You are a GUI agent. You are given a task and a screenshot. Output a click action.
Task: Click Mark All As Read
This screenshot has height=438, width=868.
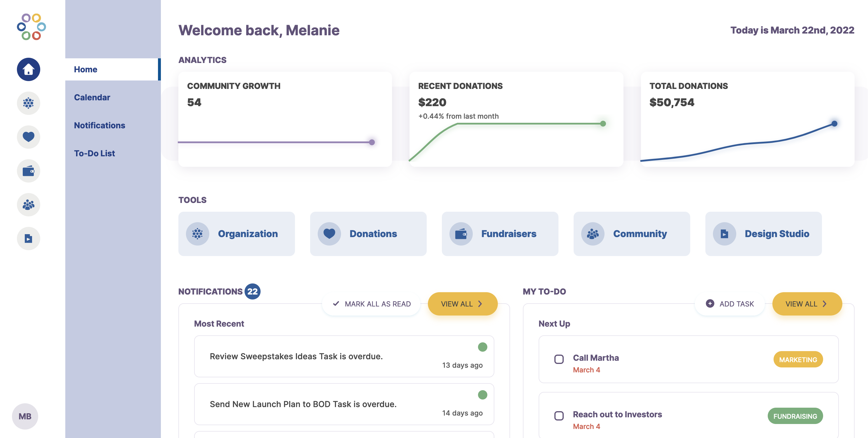pyautogui.click(x=371, y=304)
